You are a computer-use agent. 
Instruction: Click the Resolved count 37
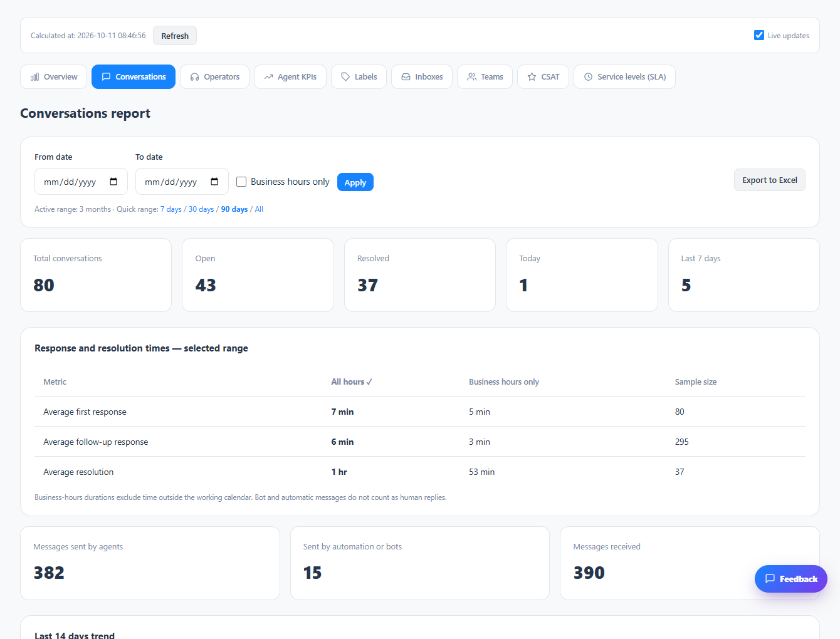[368, 285]
